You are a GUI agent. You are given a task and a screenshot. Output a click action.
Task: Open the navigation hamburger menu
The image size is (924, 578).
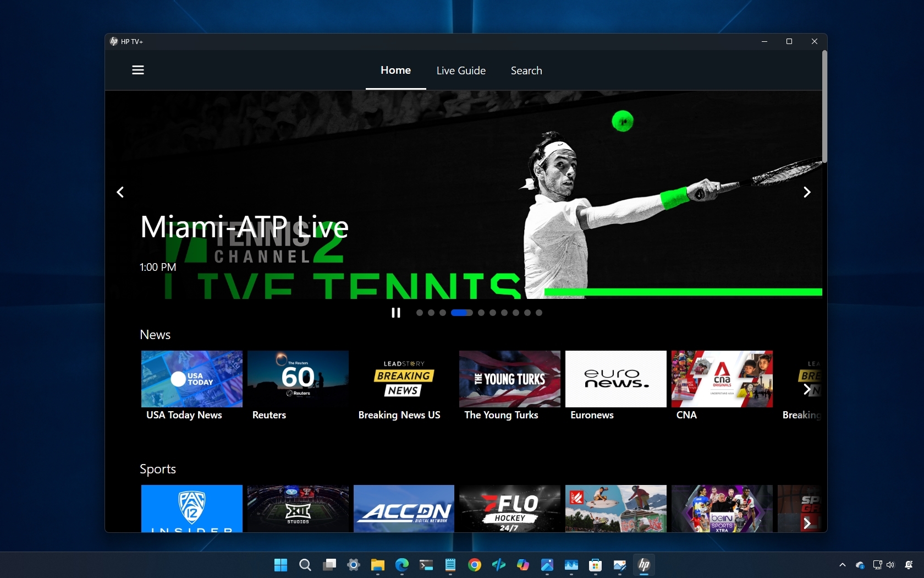pos(137,70)
